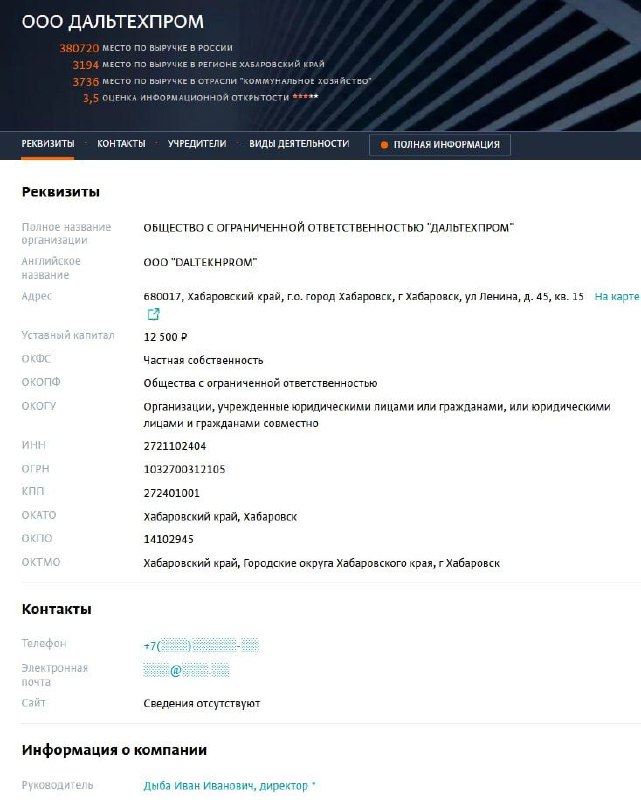Go to the Учредители tab
Viewport: 641px width, 800px height.
tap(197, 144)
